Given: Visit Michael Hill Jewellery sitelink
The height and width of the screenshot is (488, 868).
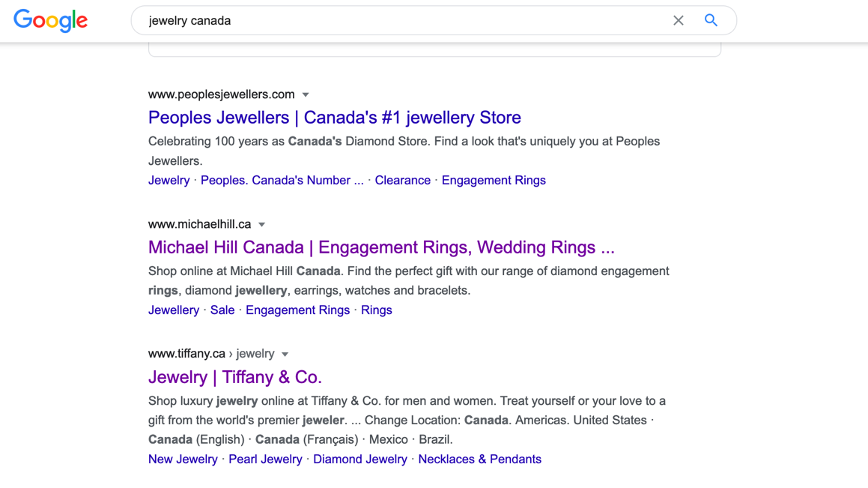Looking at the screenshot, I should (x=173, y=310).
